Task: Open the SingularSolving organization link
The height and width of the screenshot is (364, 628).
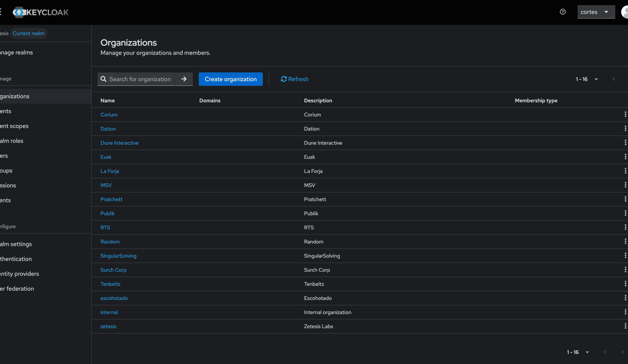Action: pos(118,256)
